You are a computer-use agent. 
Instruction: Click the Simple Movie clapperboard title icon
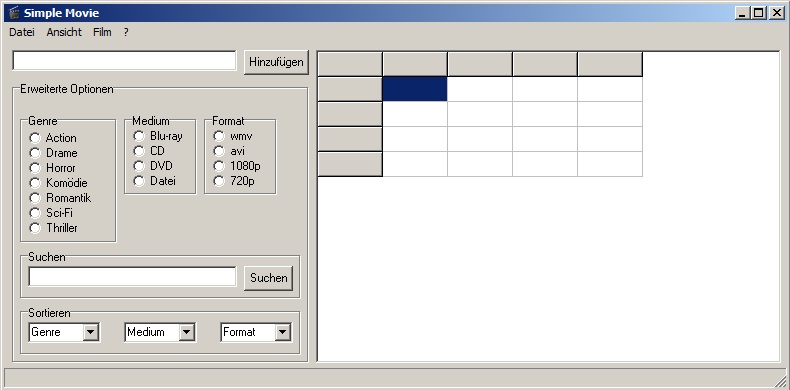coord(14,13)
